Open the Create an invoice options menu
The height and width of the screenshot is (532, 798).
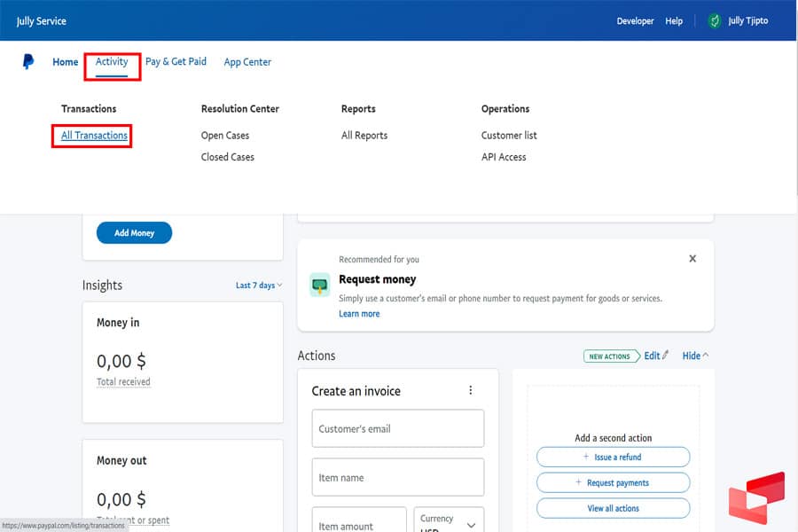[x=471, y=391]
